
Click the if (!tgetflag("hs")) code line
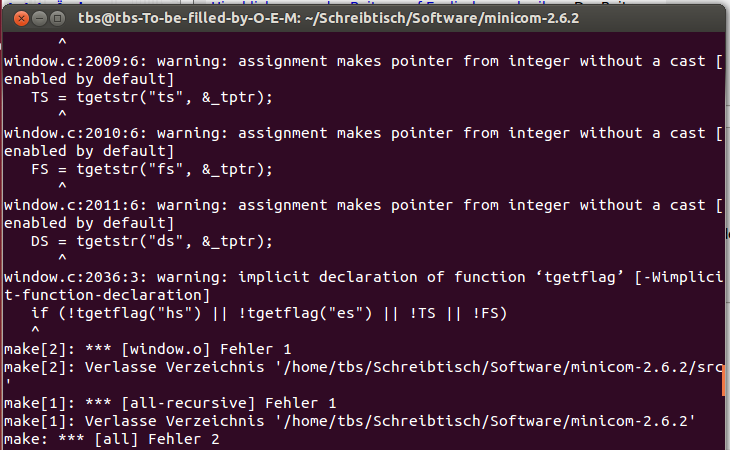coord(269,313)
